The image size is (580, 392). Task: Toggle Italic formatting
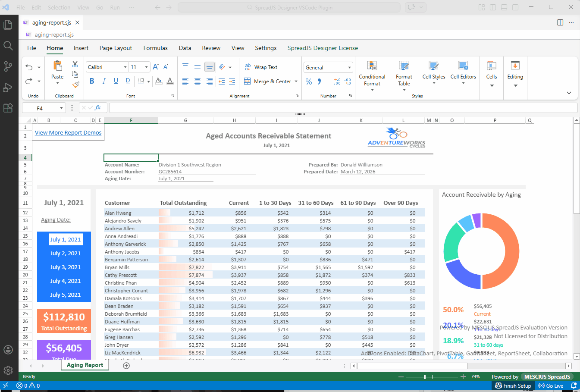click(104, 81)
